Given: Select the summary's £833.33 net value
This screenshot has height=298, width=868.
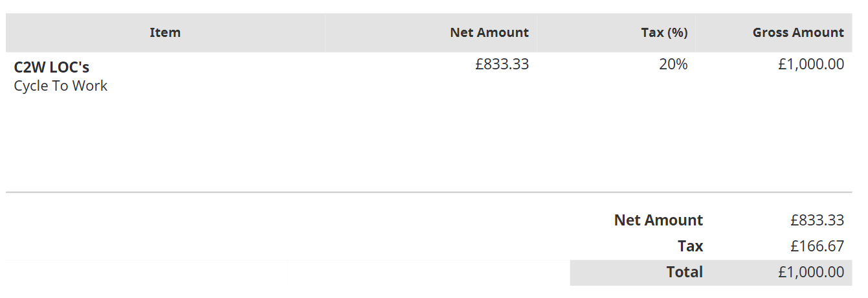Looking at the screenshot, I should point(817,220).
